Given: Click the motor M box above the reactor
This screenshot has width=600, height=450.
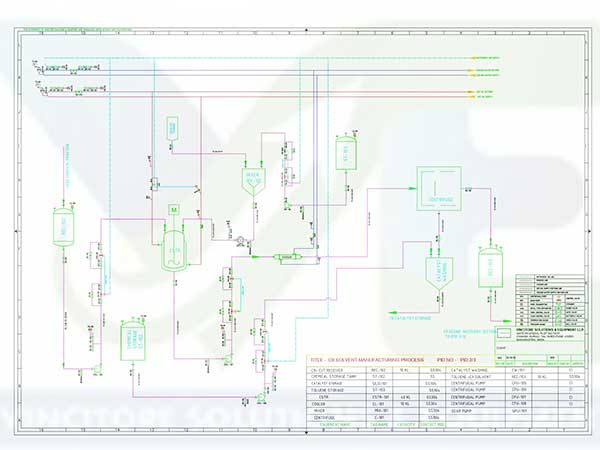Looking at the screenshot, I should coord(174,209).
